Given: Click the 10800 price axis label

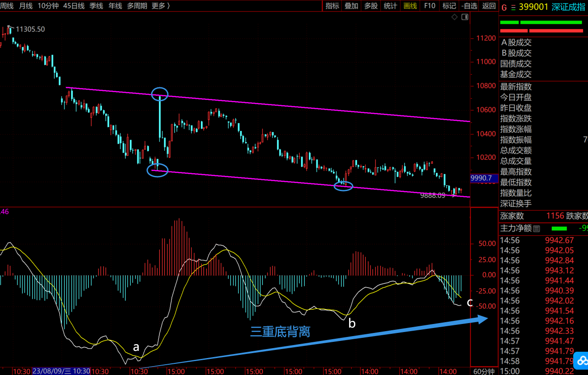Looking at the screenshot, I should [x=486, y=86].
